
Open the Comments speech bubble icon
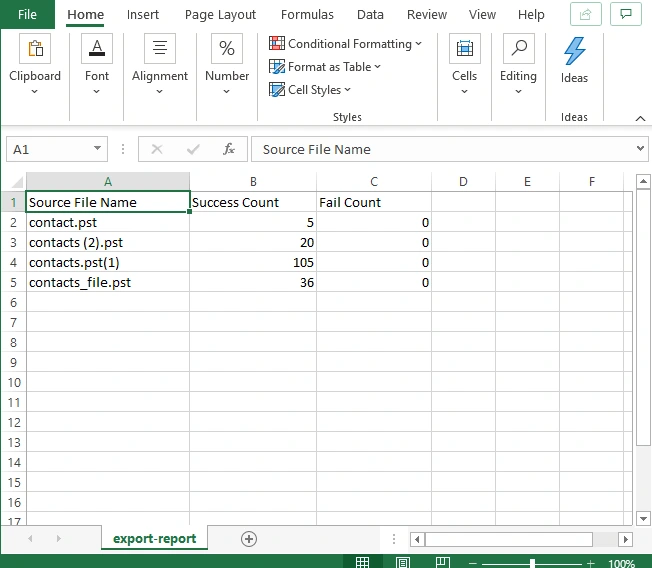pos(625,14)
